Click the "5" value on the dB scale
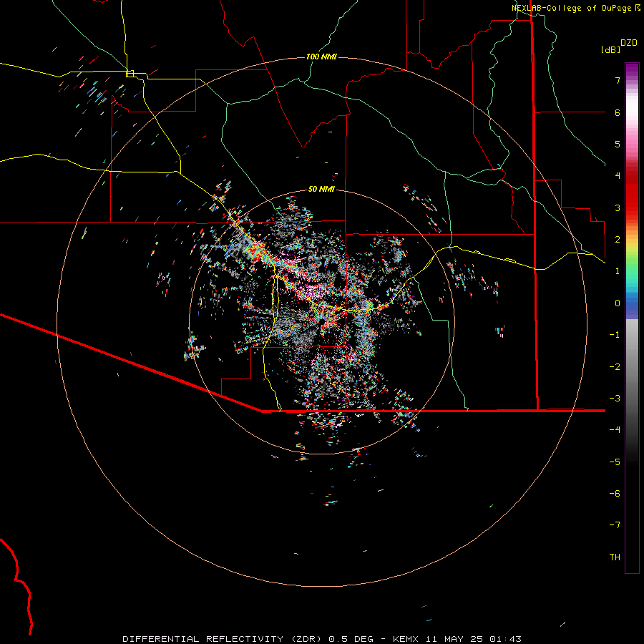644x644 pixels. [618, 144]
